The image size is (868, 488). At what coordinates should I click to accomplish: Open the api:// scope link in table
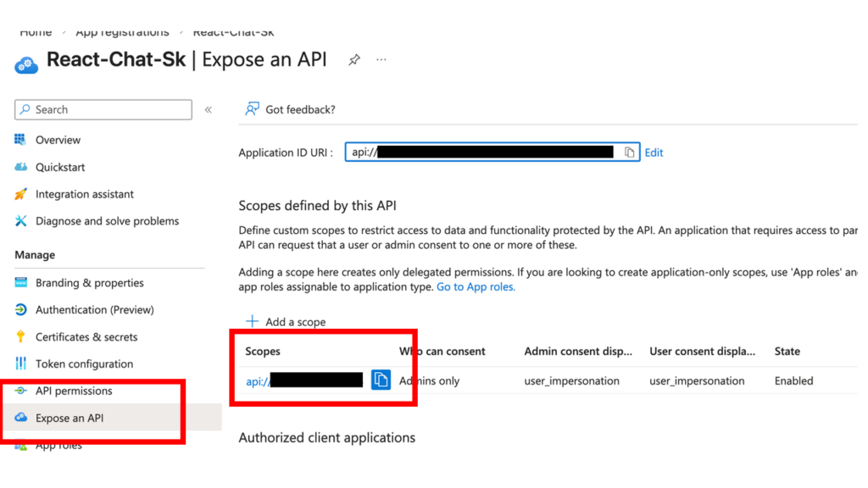[x=258, y=381]
